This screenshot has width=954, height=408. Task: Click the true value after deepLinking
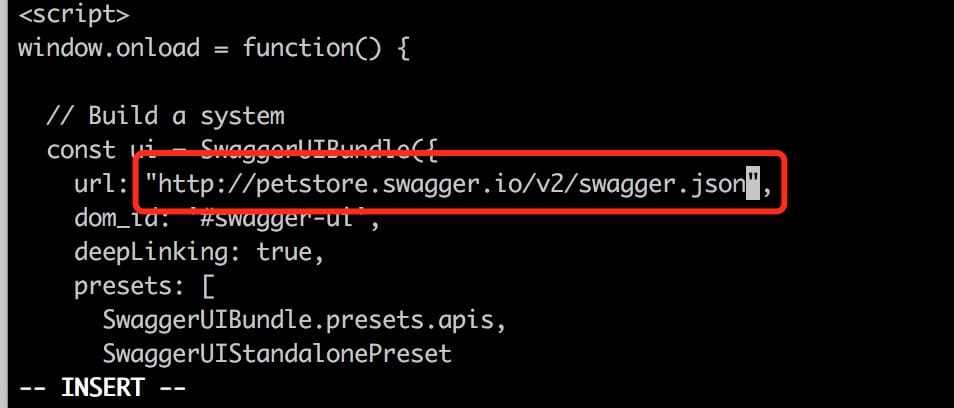coord(285,252)
